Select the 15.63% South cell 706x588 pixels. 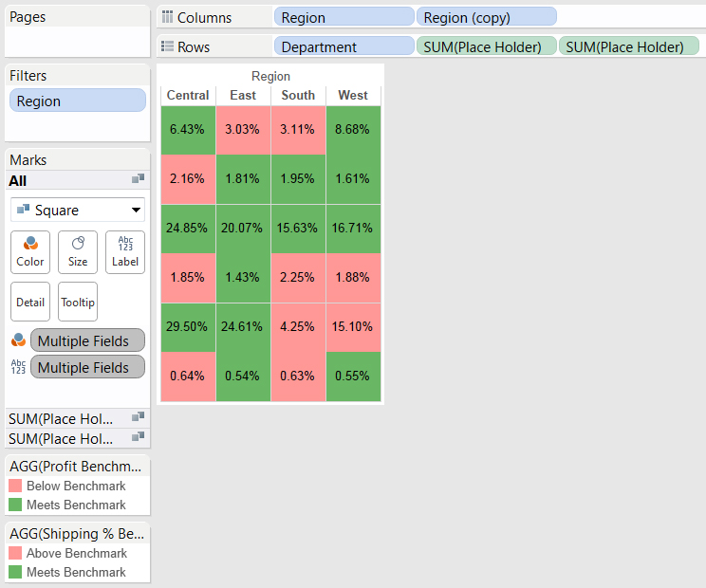[x=298, y=229]
